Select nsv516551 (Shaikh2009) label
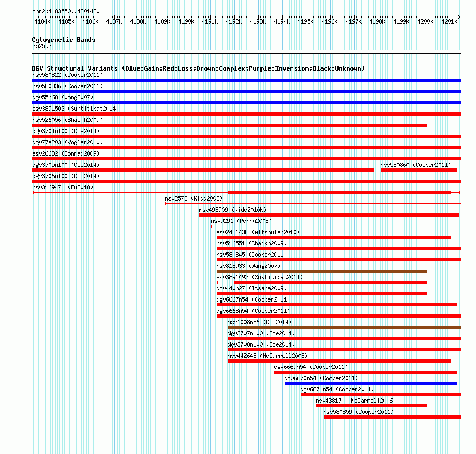The height and width of the screenshot is (454, 476). pyautogui.click(x=251, y=243)
